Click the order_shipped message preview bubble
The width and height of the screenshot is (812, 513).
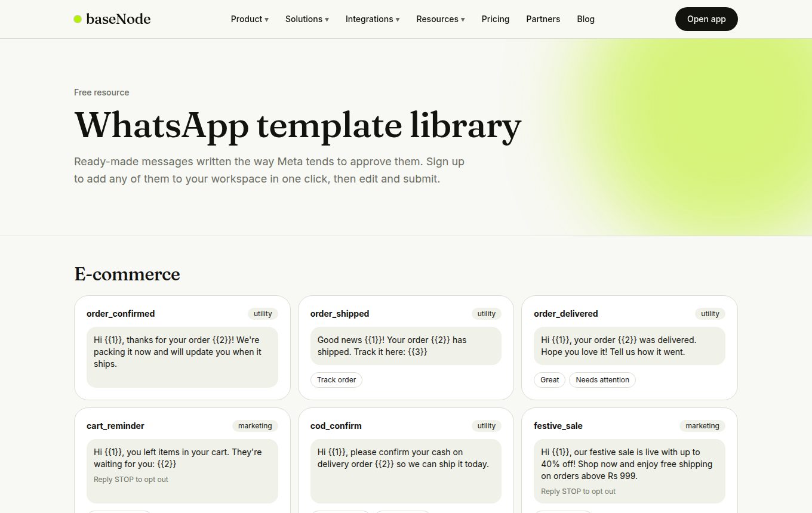click(x=406, y=346)
